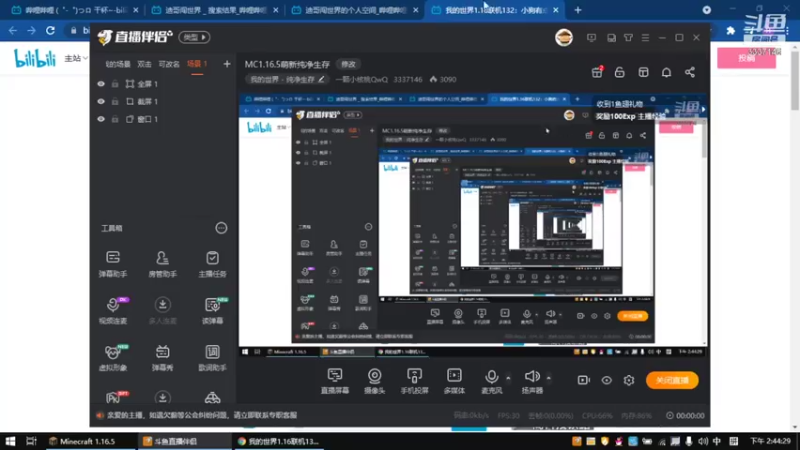Toggle preview eye icon beside settings gear
This screenshot has height=450, width=800.
click(x=606, y=380)
